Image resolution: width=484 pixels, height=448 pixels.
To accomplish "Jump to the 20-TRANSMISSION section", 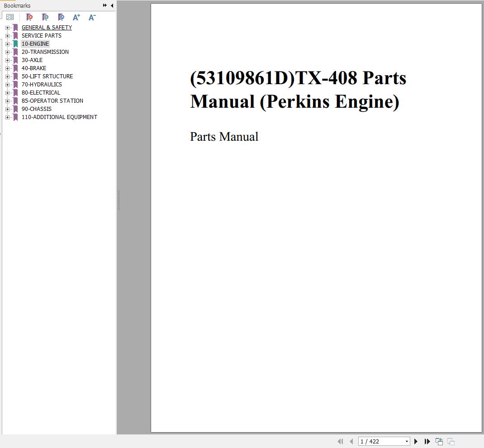I will tap(45, 52).
